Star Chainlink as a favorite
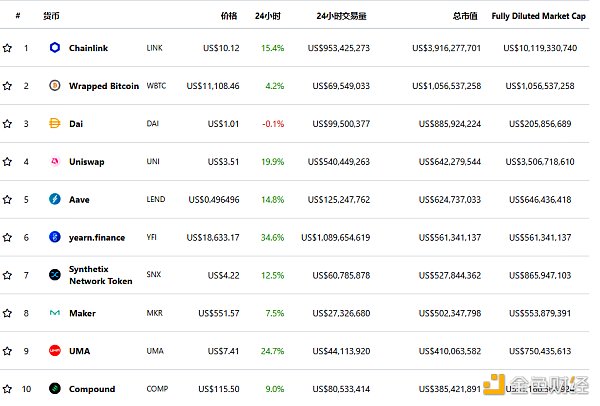This screenshot has height=406, width=600. click(x=8, y=48)
